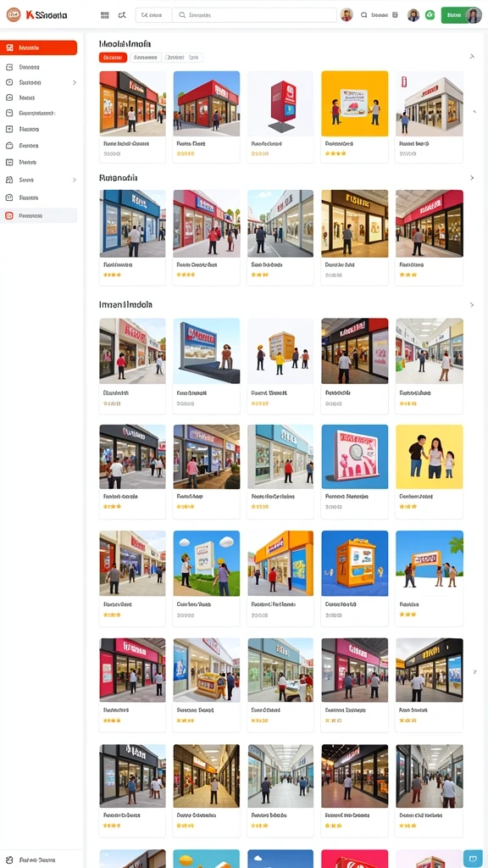This screenshot has height=868, width=488.
Task: Open the category dropdown left of the search field
Action: [153, 15]
